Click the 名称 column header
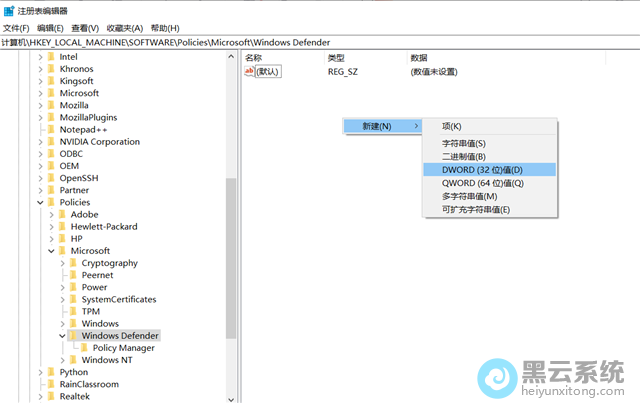This screenshot has width=640, height=403. [254, 58]
